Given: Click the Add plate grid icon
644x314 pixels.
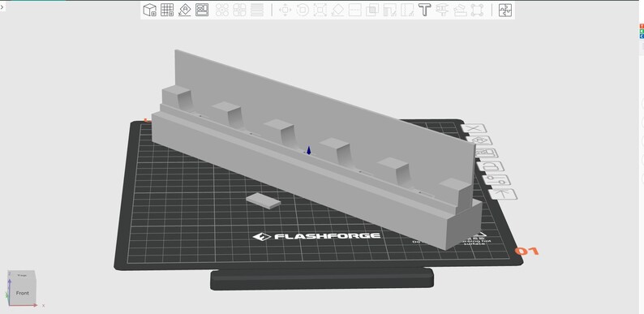Looking at the screenshot, I should 167,10.
